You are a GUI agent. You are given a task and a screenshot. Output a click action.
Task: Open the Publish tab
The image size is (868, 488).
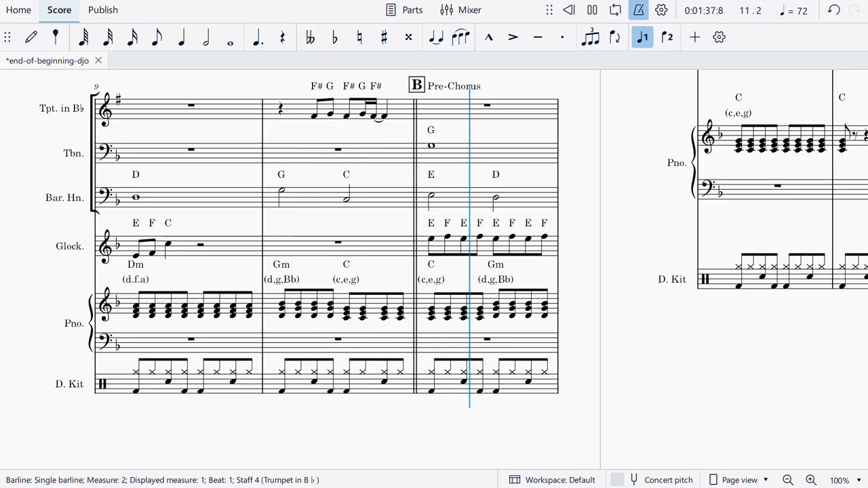(103, 10)
